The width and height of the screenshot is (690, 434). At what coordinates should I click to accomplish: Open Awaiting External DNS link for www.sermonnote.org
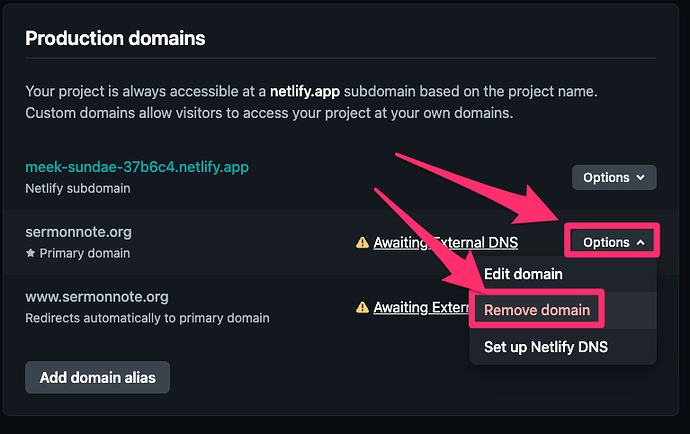pyautogui.click(x=421, y=307)
